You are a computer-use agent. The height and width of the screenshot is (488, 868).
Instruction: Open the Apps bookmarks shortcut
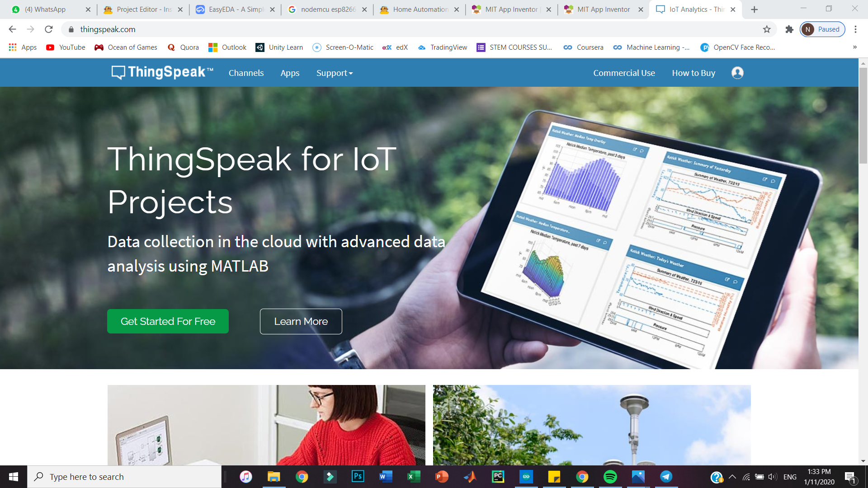23,47
